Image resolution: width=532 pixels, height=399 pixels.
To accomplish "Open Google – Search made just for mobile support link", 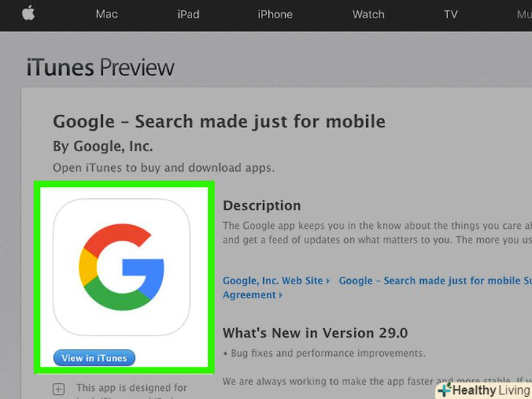I will point(436,281).
